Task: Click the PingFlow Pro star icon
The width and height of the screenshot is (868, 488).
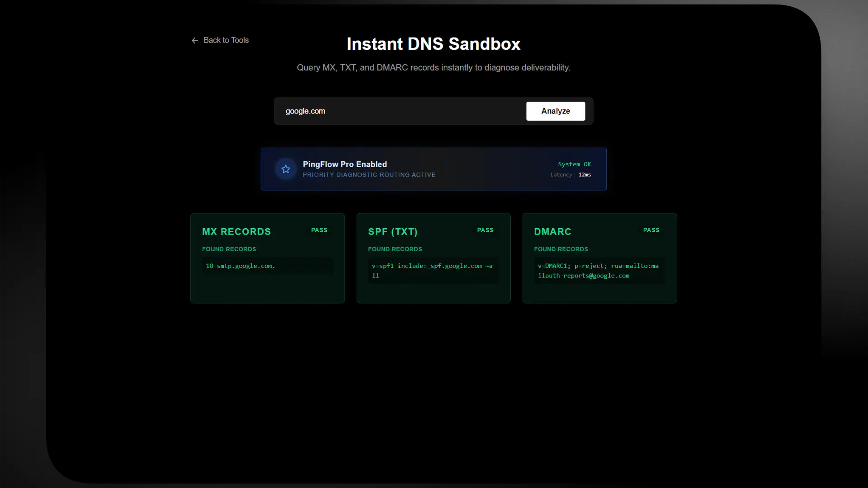Action: [x=286, y=169]
